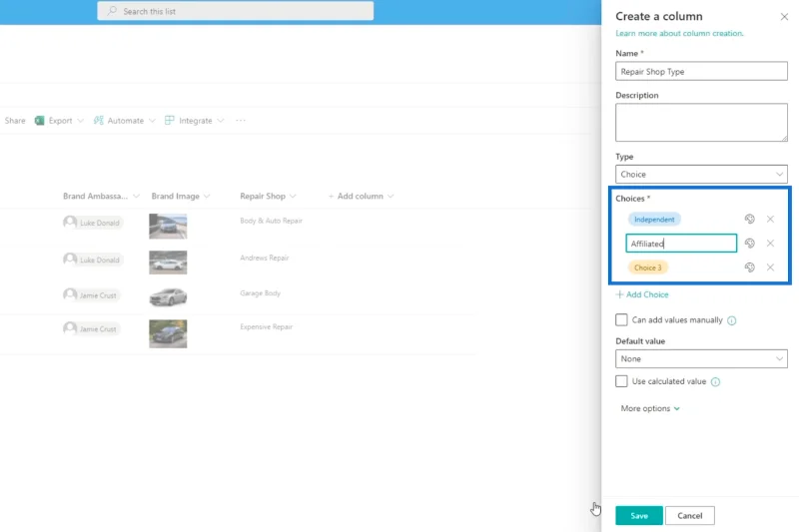Screen dimensions: 799x532
Task: Click the Integrate icon
Action: point(170,121)
